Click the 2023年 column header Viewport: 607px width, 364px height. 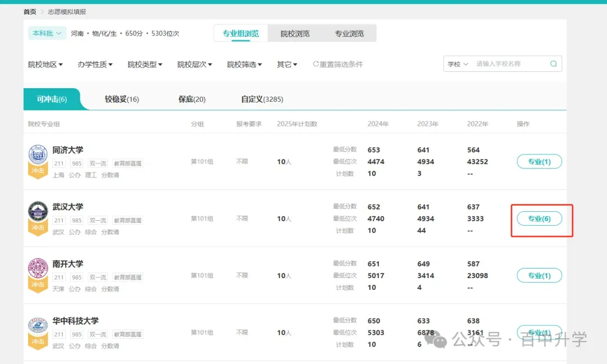coord(428,124)
